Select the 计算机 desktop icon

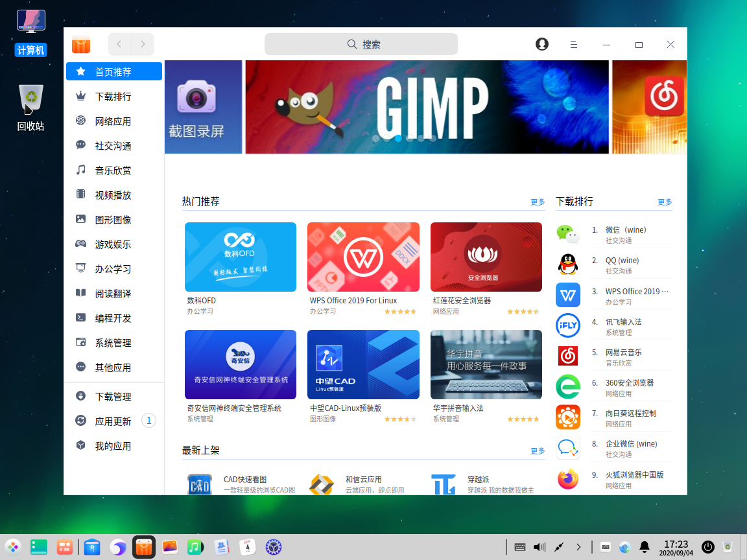coord(31,32)
